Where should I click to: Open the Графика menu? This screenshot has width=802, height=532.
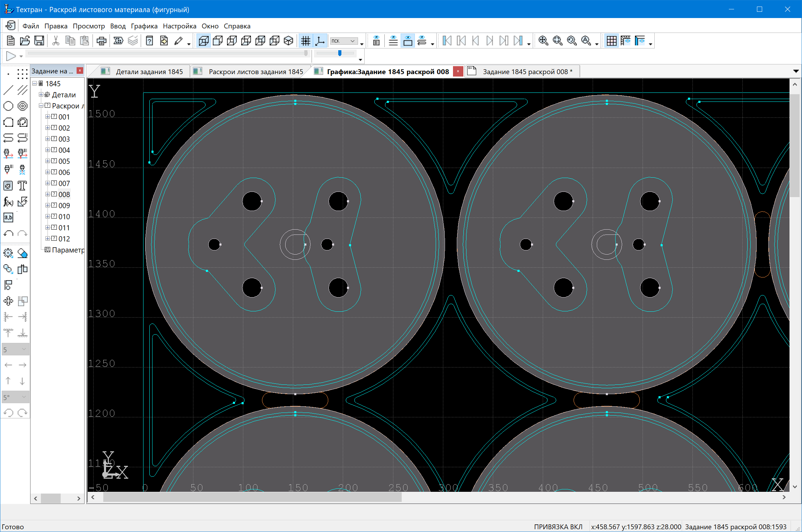point(144,26)
